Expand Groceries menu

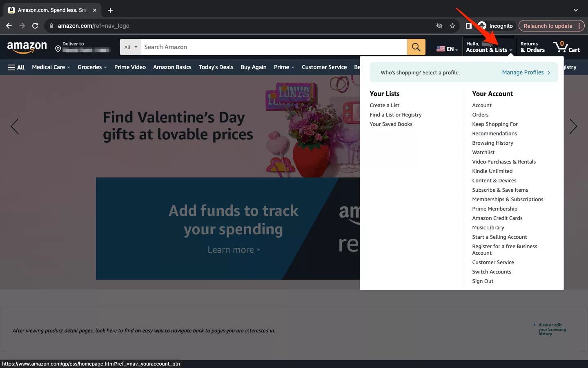pos(92,67)
